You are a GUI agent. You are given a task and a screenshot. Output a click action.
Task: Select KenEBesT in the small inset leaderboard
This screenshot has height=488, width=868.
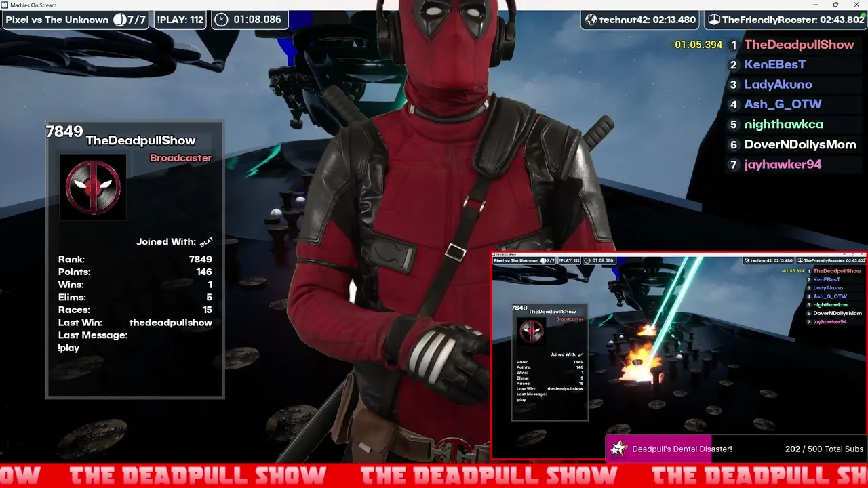pos(827,279)
